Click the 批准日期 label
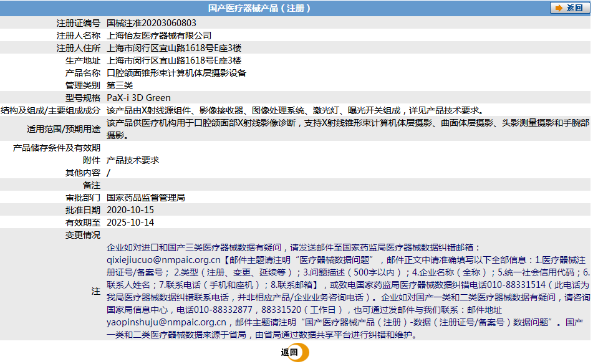The image size is (593, 364). (82, 210)
